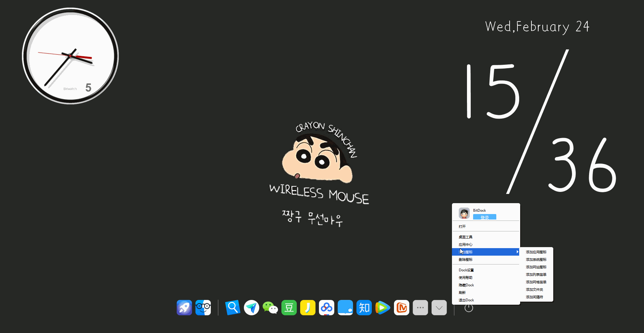Launch the Mango TV orange icon

click(401, 308)
